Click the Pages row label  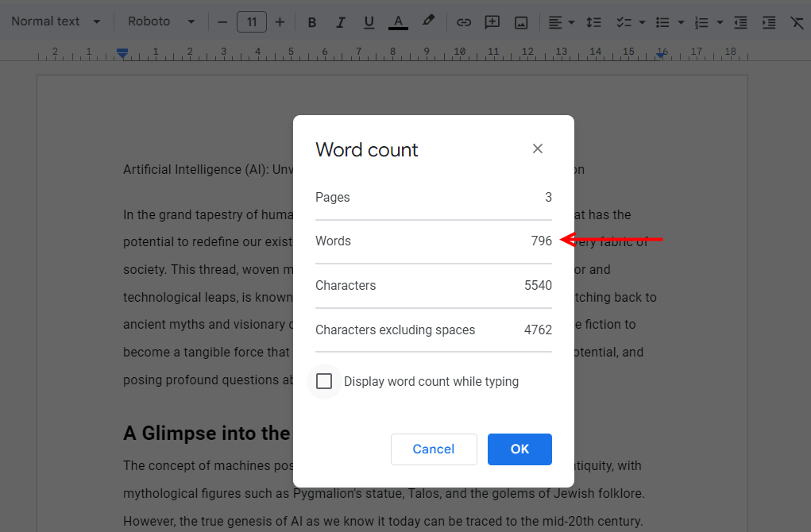click(333, 198)
